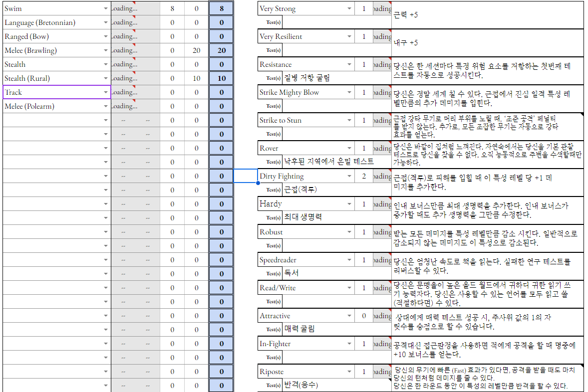Open the Melee (Polearm) skill dropdown
The width and height of the screenshot is (588, 392).
(x=105, y=107)
